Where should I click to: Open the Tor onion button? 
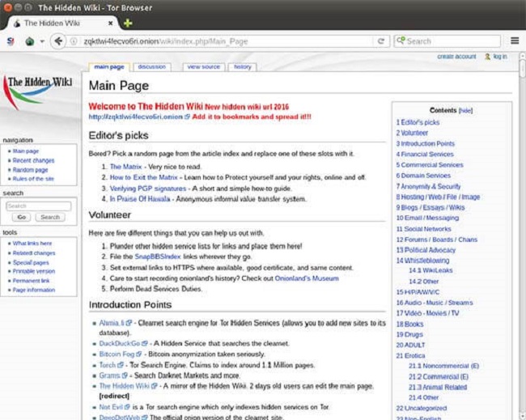(x=30, y=41)
